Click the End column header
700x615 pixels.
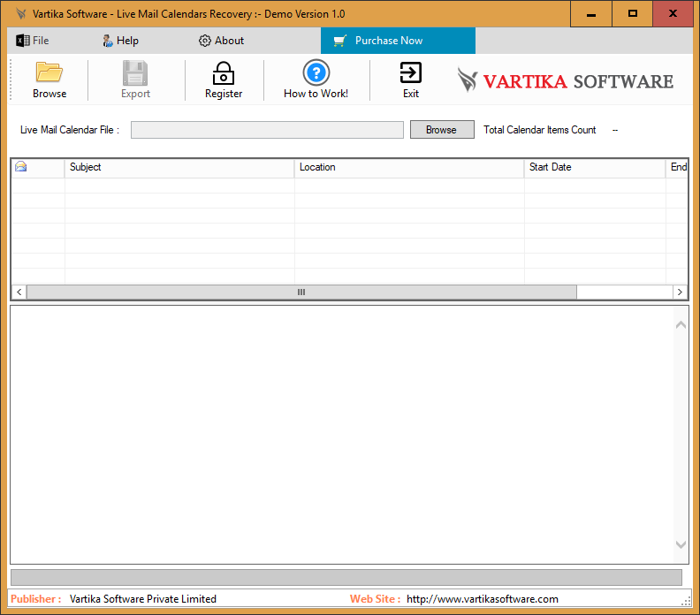(677, 167)
